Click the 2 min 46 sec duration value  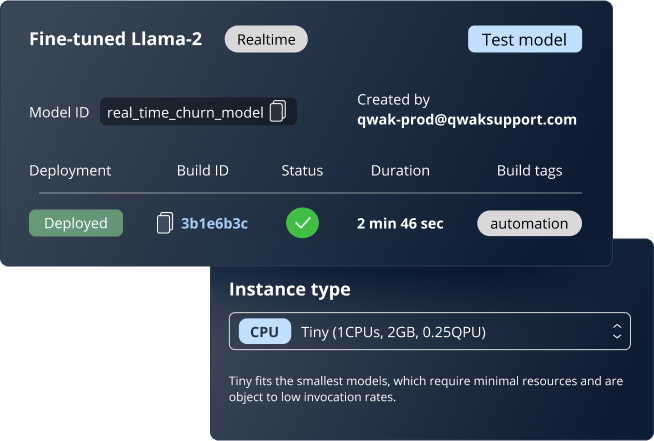(x=400, y=224)
